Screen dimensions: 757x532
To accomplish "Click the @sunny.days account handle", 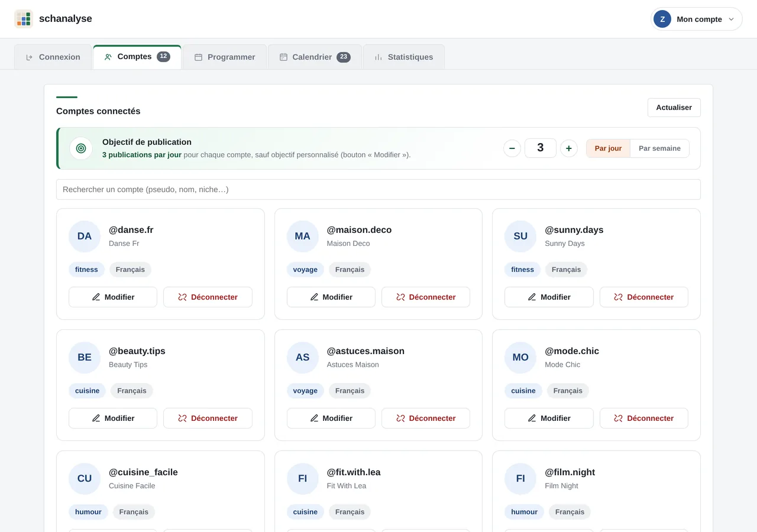I will 574,230.
